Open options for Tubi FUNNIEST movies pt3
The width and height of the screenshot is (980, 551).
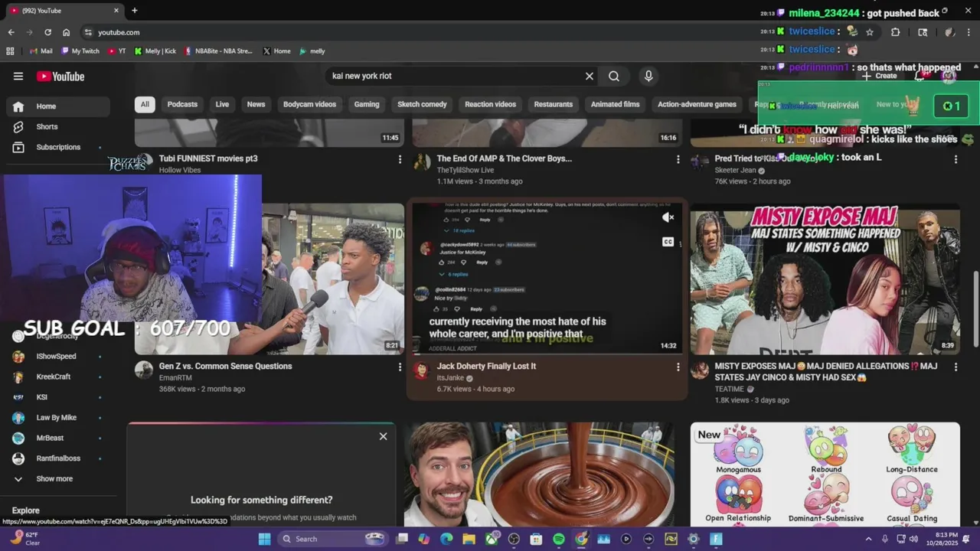click(x=400, y=159)
